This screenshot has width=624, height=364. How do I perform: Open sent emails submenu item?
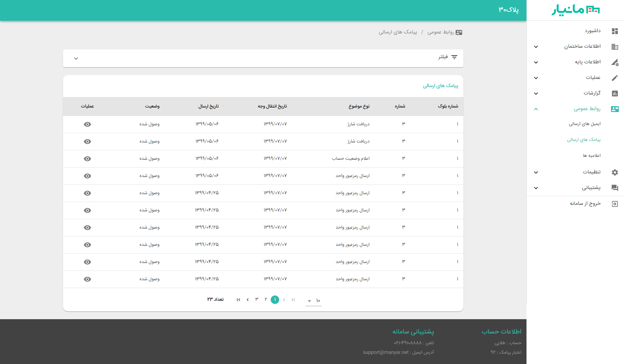coord(584,124)
